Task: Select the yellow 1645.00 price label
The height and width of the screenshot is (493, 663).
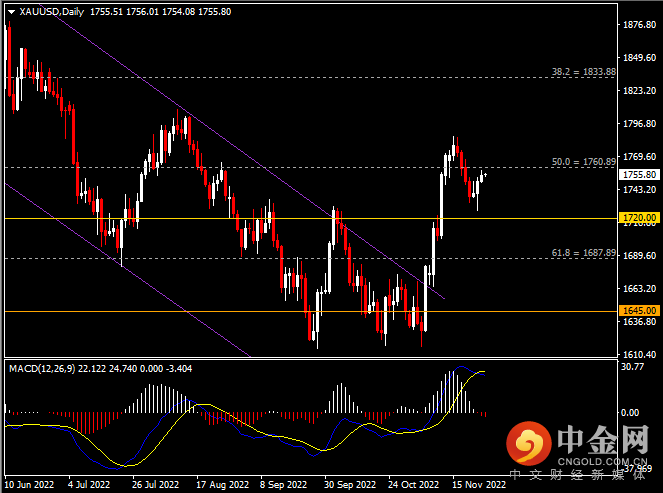Action: tap(636, 311)
